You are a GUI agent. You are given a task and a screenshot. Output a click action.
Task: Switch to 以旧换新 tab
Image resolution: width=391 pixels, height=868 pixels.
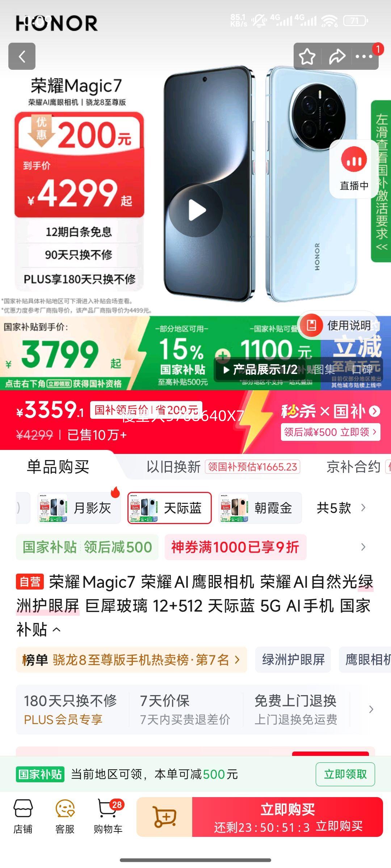pyautogui.click(x=173, y=467)
